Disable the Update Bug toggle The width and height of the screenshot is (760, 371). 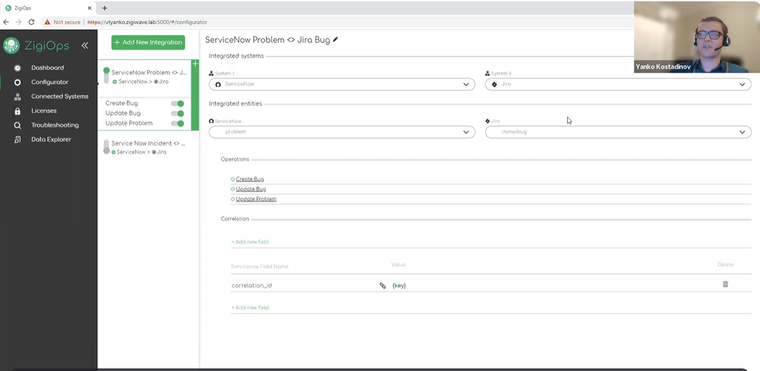click(x=177, y=113)
